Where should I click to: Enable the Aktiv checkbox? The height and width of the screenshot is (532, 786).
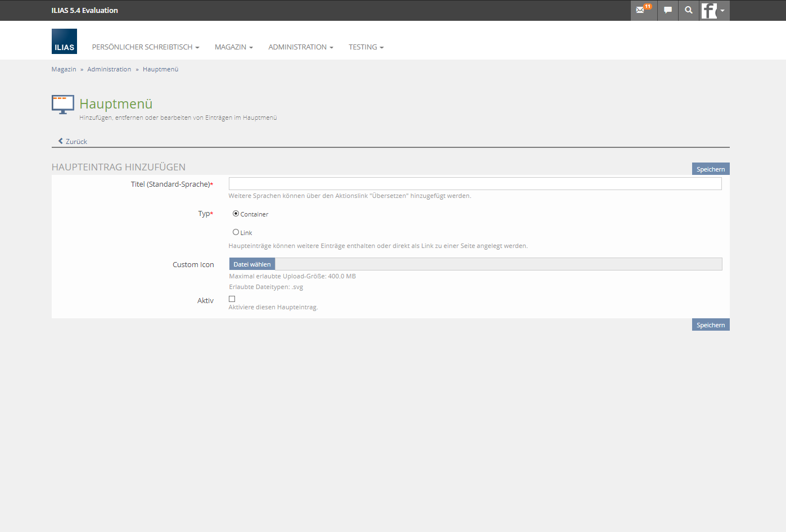pyautogui.click(x=232, y=299)
